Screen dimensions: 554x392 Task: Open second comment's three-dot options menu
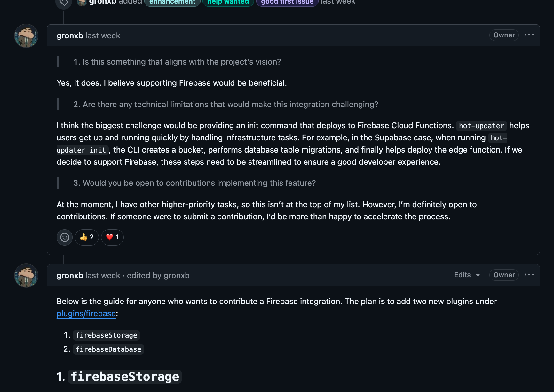(529, 275)
